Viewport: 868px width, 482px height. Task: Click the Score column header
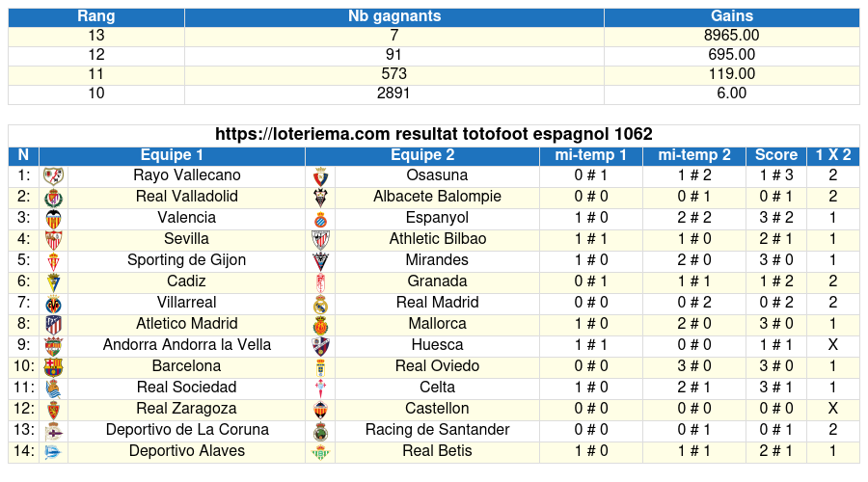(776, 155)
